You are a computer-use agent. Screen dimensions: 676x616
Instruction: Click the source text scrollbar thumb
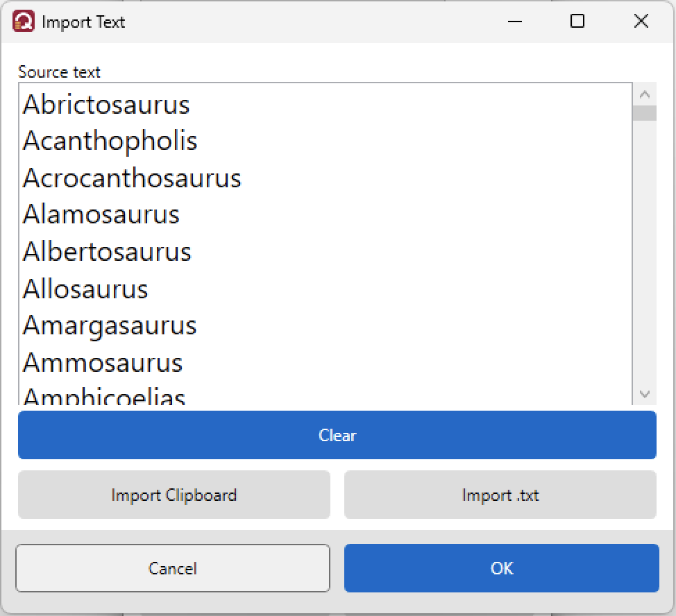click(x=645, y=113)
